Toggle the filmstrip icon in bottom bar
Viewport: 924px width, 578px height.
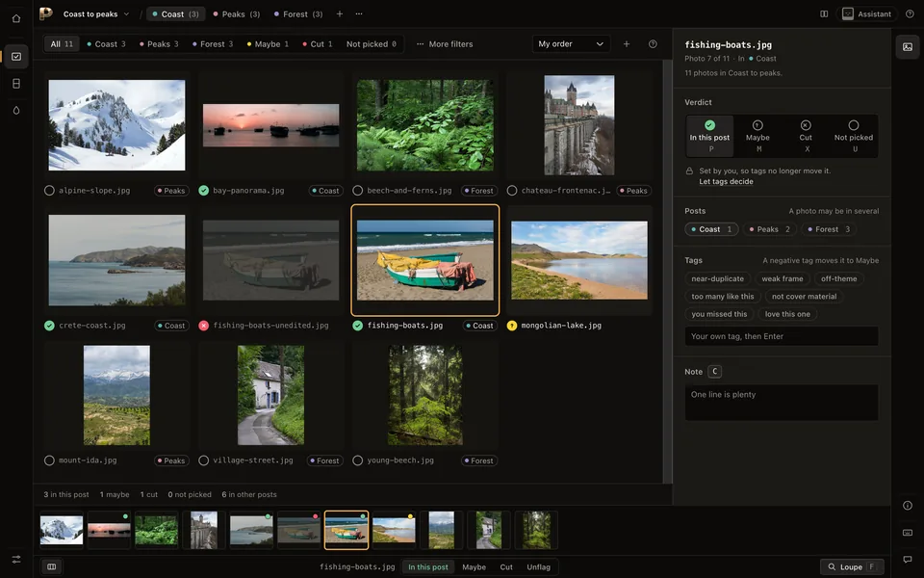tap(52, 566)
